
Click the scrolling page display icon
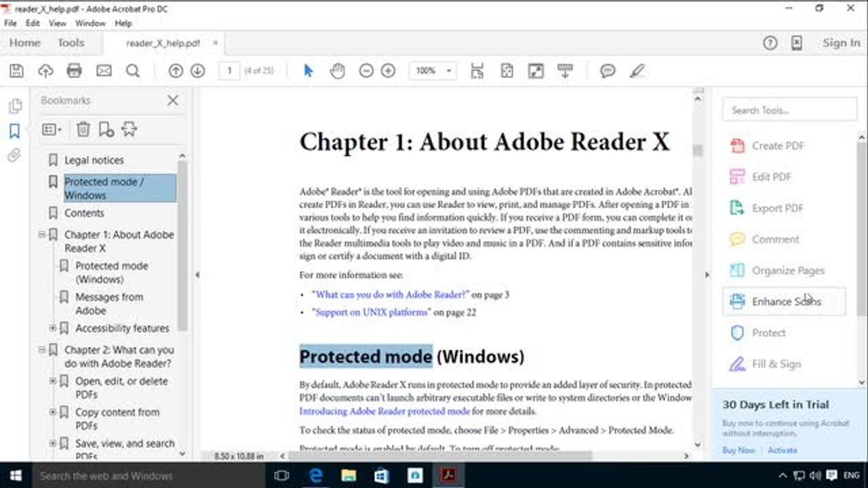click(x=477, y=70)
